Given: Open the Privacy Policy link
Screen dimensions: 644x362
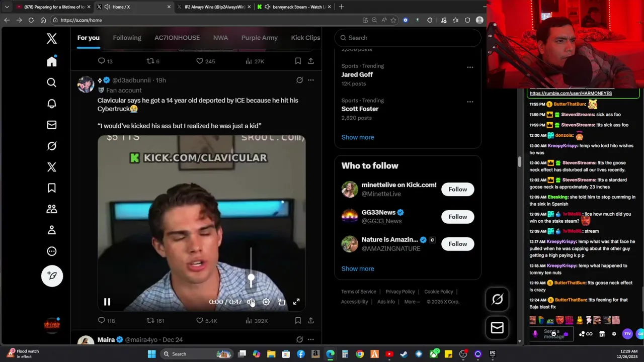Looking at the screenshot, I should point(400,292).
